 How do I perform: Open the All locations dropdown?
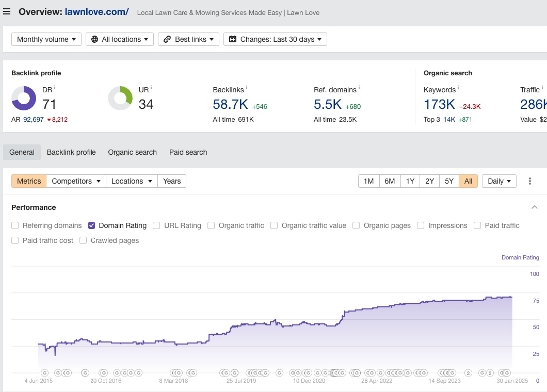pyautogui.click(x=120, y=39)
